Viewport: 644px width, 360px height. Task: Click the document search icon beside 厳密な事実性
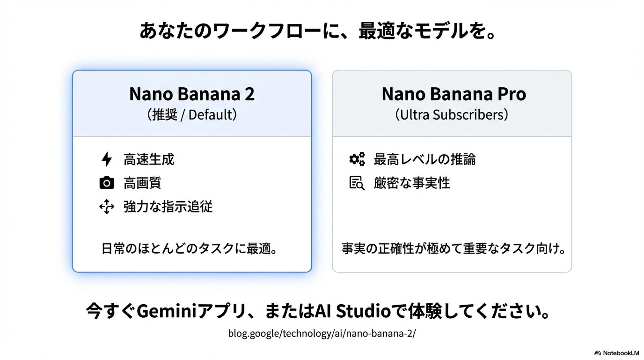(x=357, y=183)
